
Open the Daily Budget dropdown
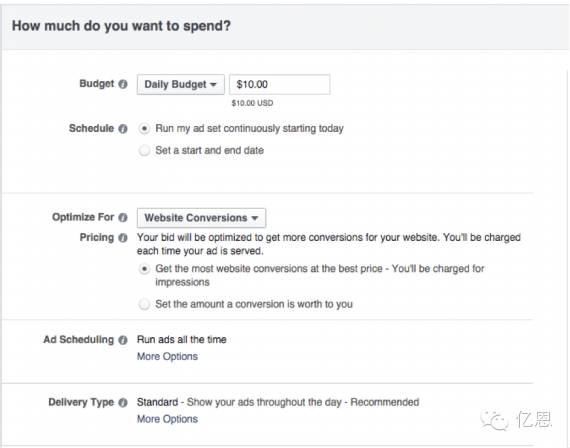pyautogui.click(x=181, y=85)
